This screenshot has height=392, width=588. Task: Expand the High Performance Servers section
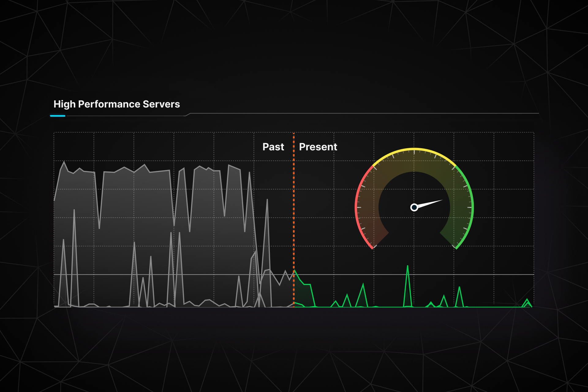pyautogui.click(x=117, y=104)
